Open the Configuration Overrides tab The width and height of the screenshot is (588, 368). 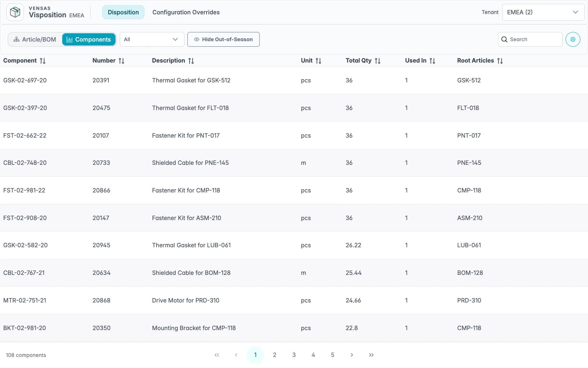(x=186, y=12)
